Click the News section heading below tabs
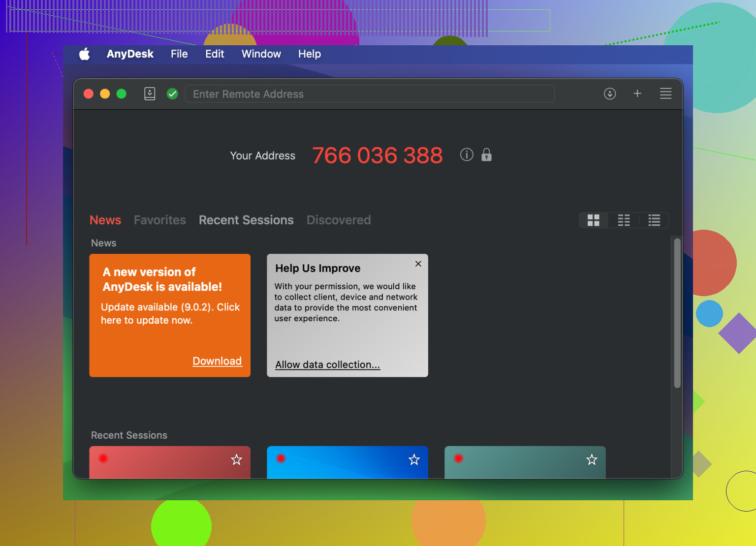The height and width of the screenshot is (546, 756). (104, 243)
